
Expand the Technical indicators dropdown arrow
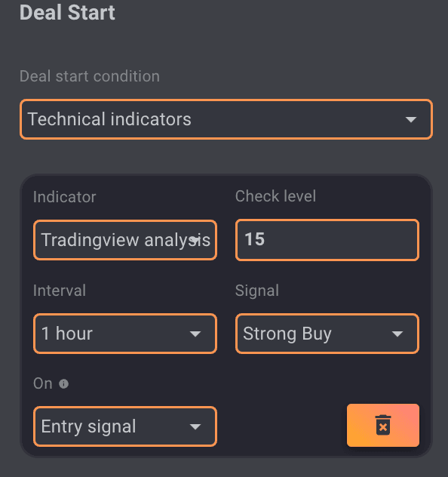(411, 119)
